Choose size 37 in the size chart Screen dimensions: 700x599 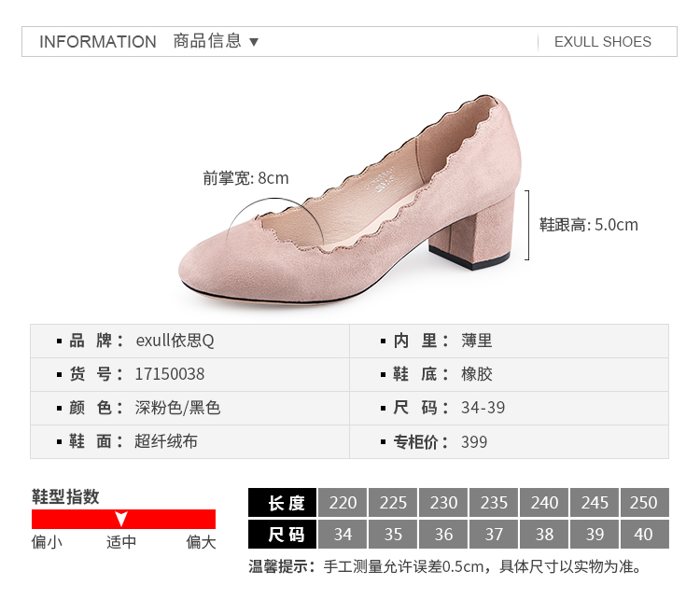pyautogui.click(x=494, y=535)
